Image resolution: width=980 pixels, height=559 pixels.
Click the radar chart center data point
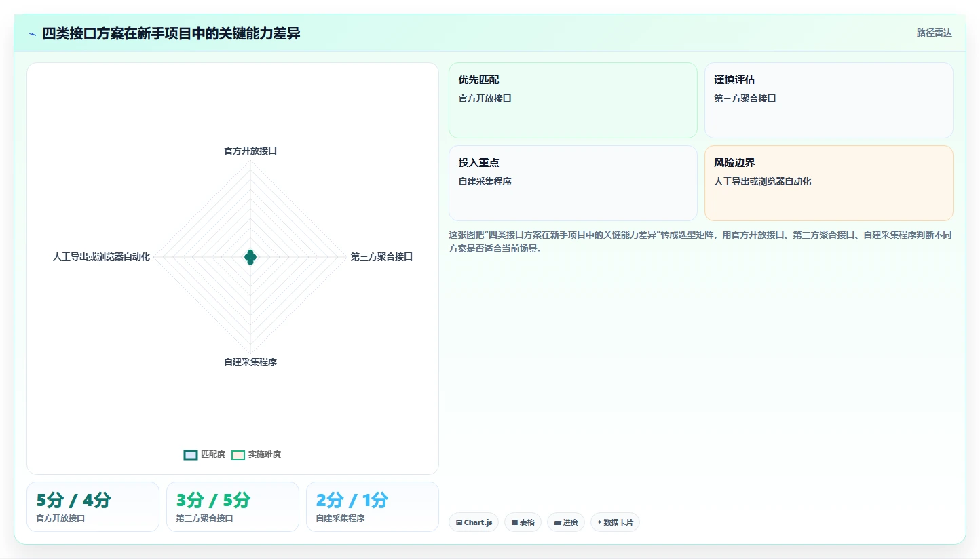pos(250,257)
